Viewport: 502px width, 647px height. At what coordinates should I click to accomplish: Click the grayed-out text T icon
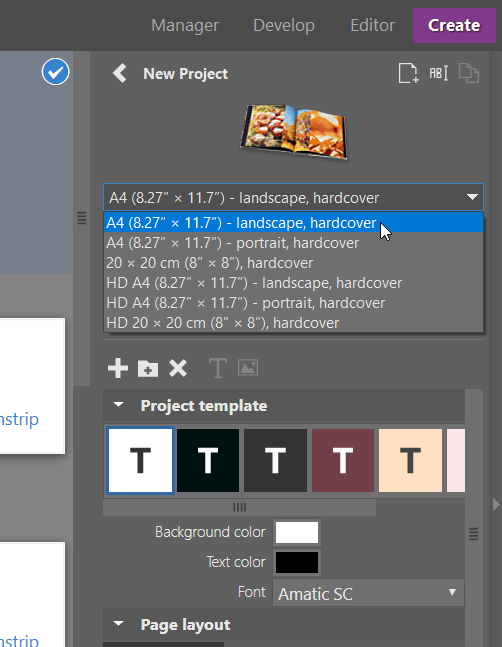(217, 368)
